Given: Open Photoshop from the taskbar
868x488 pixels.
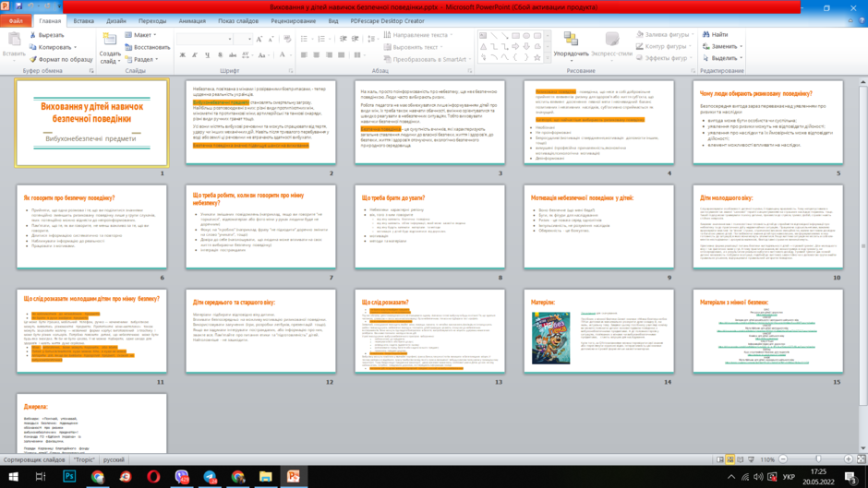Looking at the screenshot, I should [69, 476].
